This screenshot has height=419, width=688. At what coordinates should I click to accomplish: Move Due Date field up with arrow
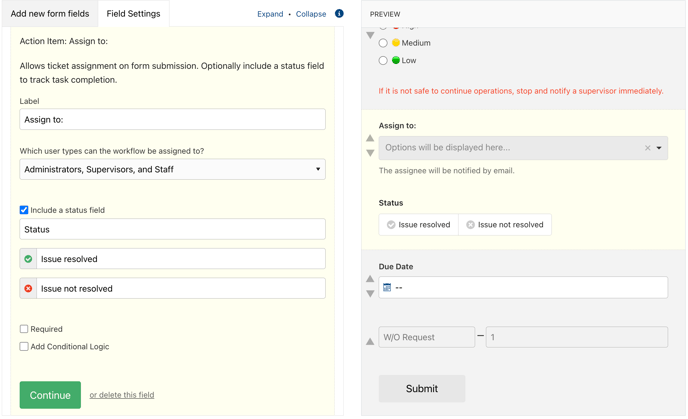click(x=370, y=279)
